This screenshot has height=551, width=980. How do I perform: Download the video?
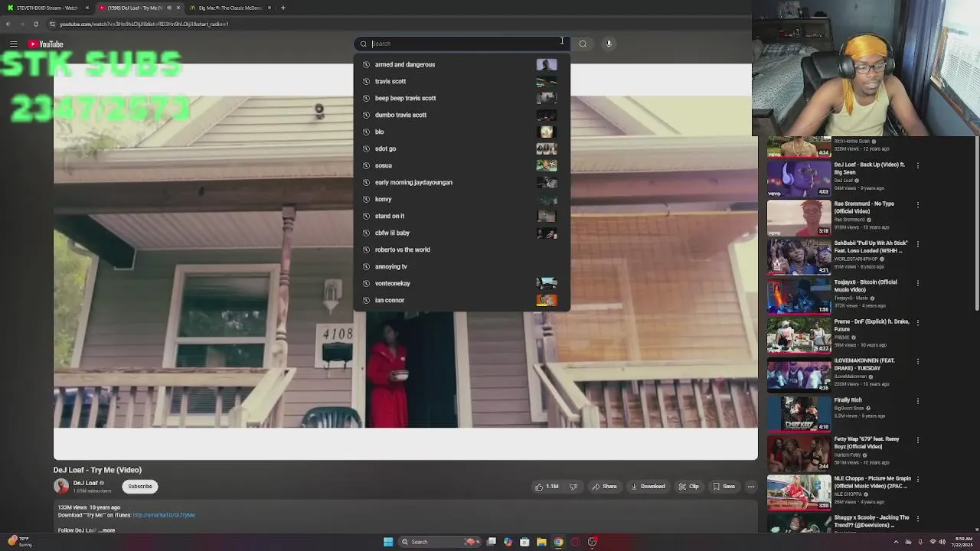[x=648, y=487]
